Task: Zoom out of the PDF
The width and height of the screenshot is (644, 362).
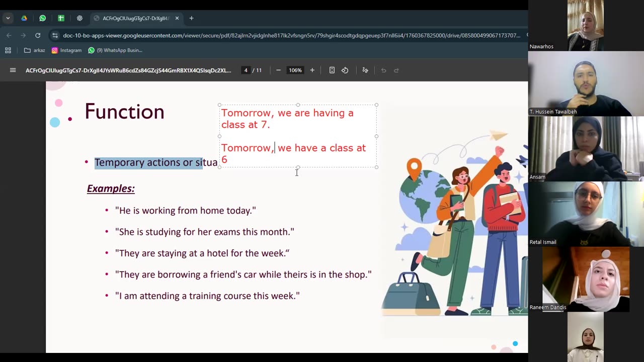Action: tap(278, 70)
